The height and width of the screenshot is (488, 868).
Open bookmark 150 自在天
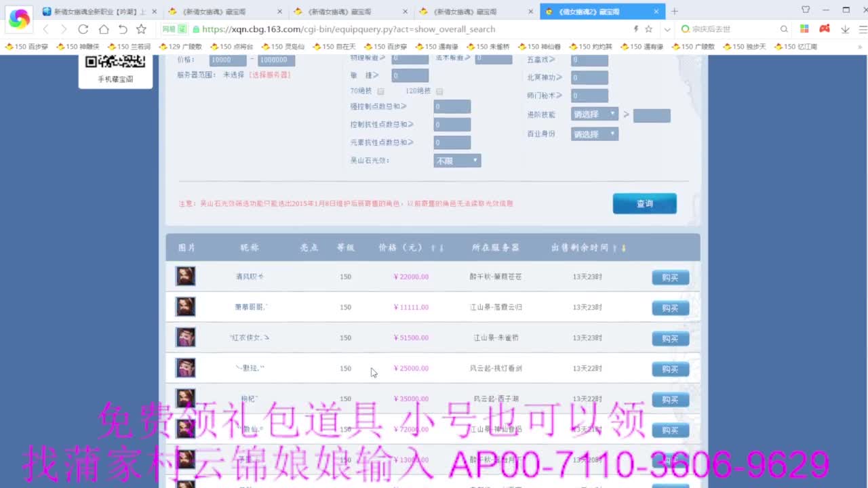coord(334,47)
